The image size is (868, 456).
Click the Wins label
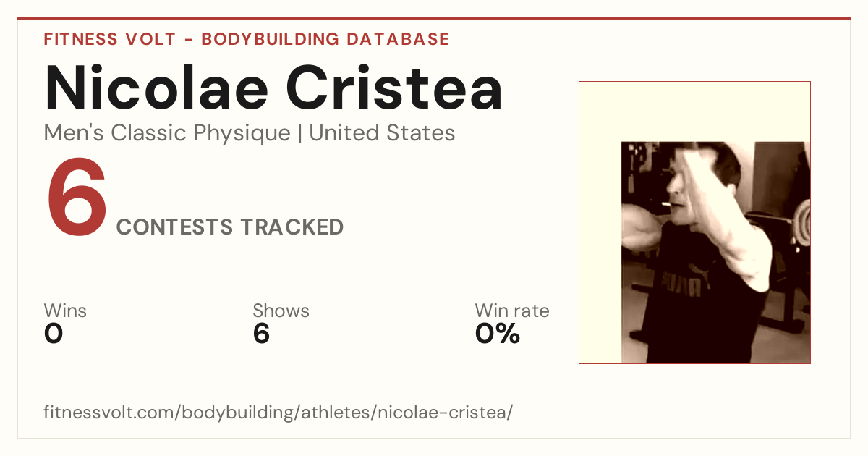point(65,311)
